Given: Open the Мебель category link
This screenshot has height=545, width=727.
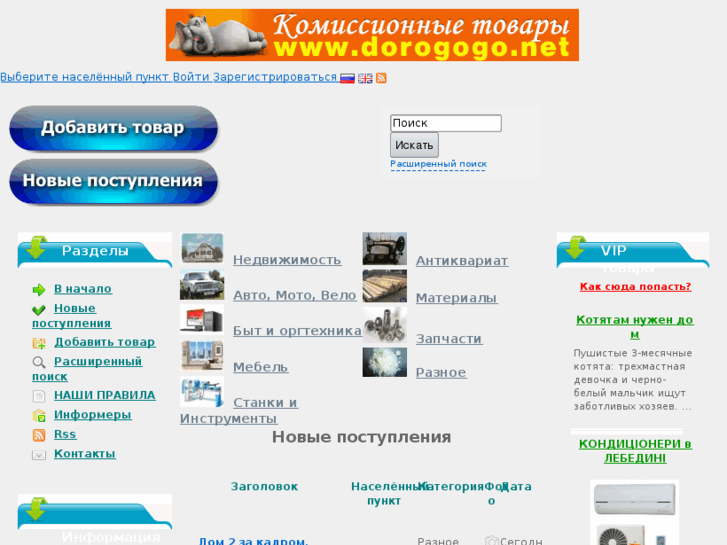Looking at the screenshot, I should point(261,367).
